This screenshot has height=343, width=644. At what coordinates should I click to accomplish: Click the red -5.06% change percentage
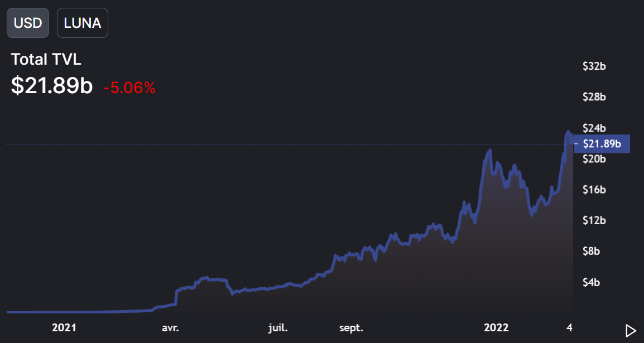[128, 87]
